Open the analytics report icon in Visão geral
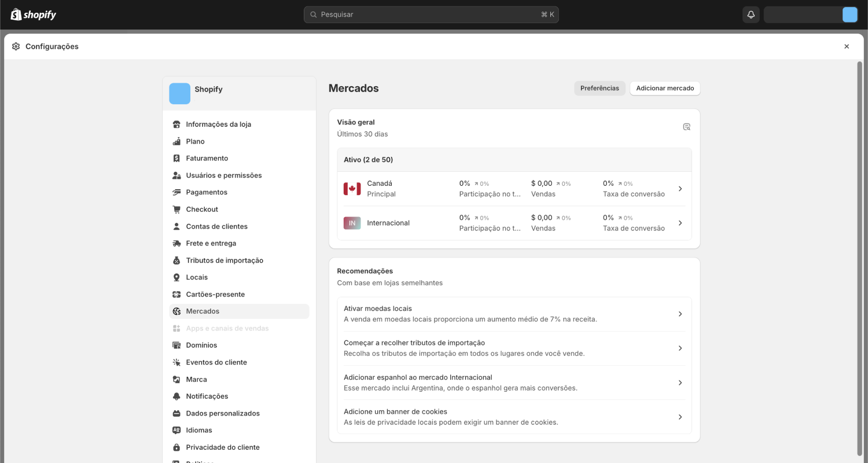 click(687, 127)
